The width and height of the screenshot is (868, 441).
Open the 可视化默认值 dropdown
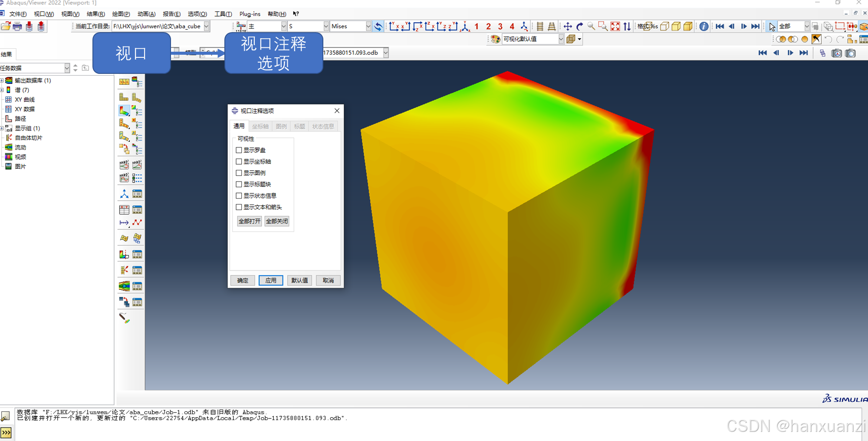pyautogui.click(x=561, y=39)
